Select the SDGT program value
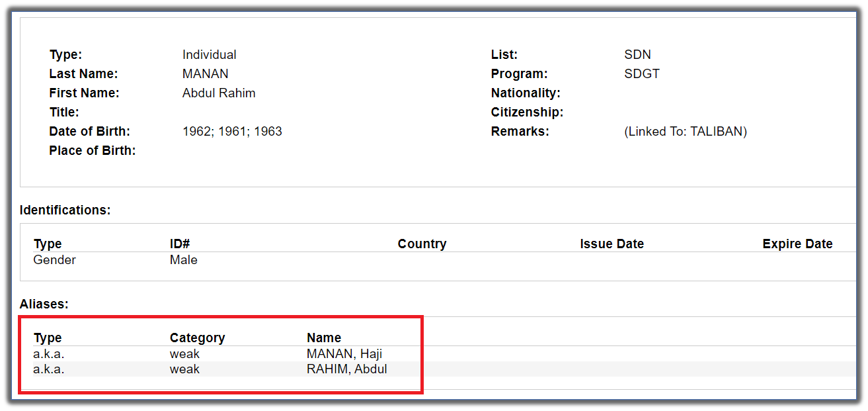868x411 pixels. [641, 74]
